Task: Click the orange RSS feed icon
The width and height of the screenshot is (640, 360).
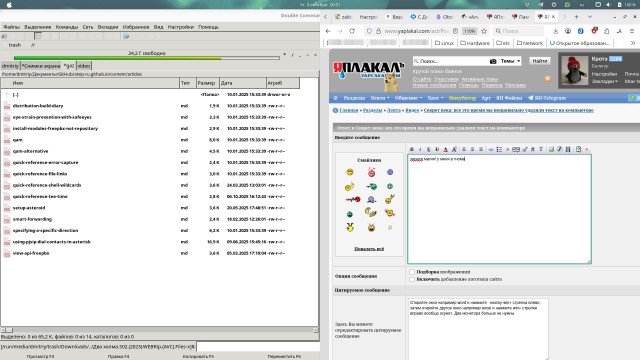Action: pos(548,79)
